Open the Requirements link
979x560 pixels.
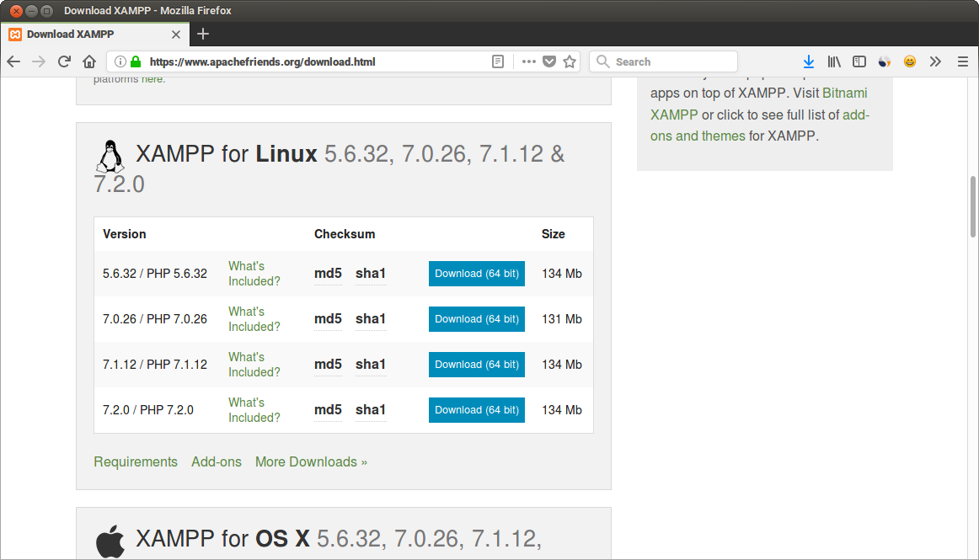[x=136, y=461]
